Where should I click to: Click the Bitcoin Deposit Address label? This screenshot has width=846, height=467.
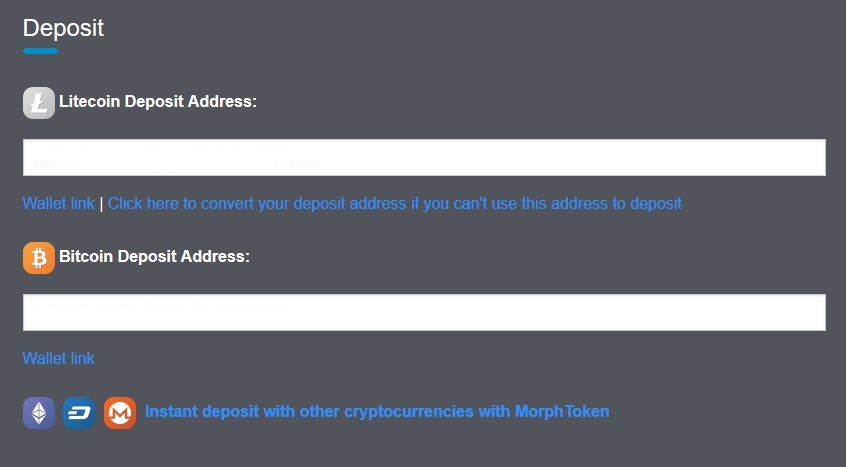[154, 256]
